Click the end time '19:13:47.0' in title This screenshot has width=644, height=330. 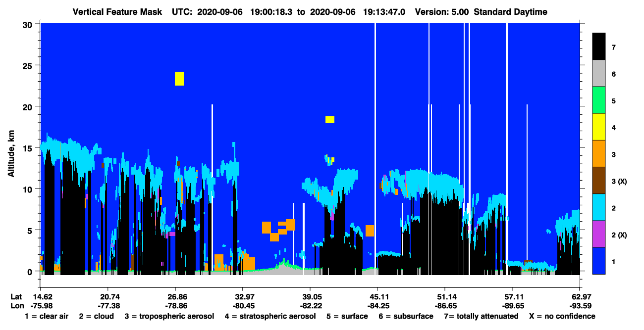[x=384, y=12]
